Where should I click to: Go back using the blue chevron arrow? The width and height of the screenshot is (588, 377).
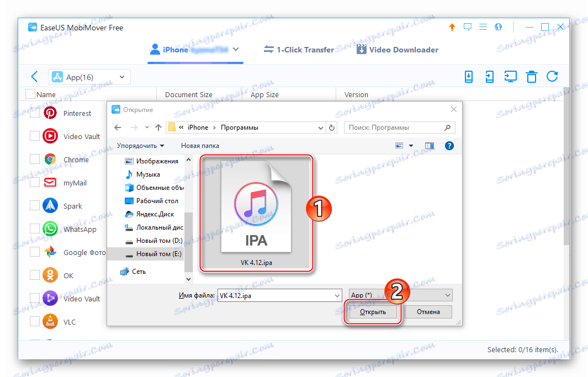click(x=34, y=77)
